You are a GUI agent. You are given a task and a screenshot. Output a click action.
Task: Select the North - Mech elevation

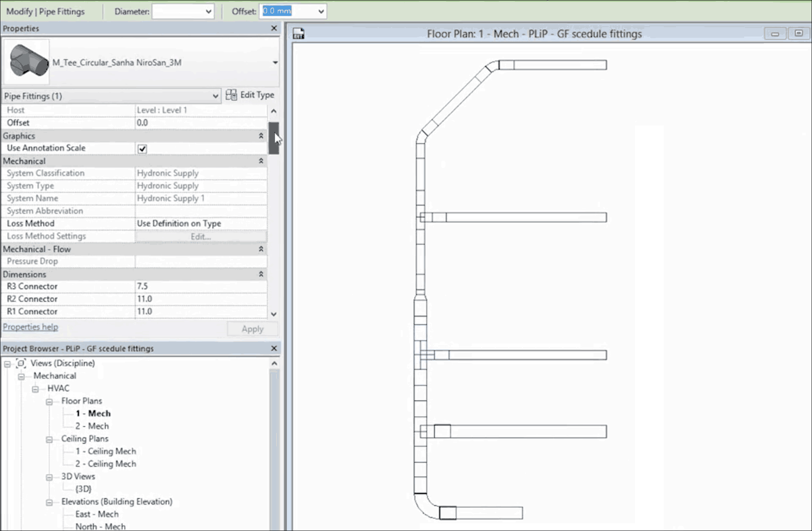click(x=101, y=526)
